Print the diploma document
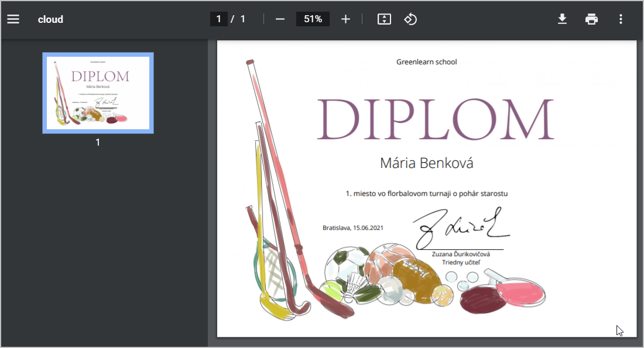This screenshot has width=644, height=348. pyautogui.click(x=591, y=19)
